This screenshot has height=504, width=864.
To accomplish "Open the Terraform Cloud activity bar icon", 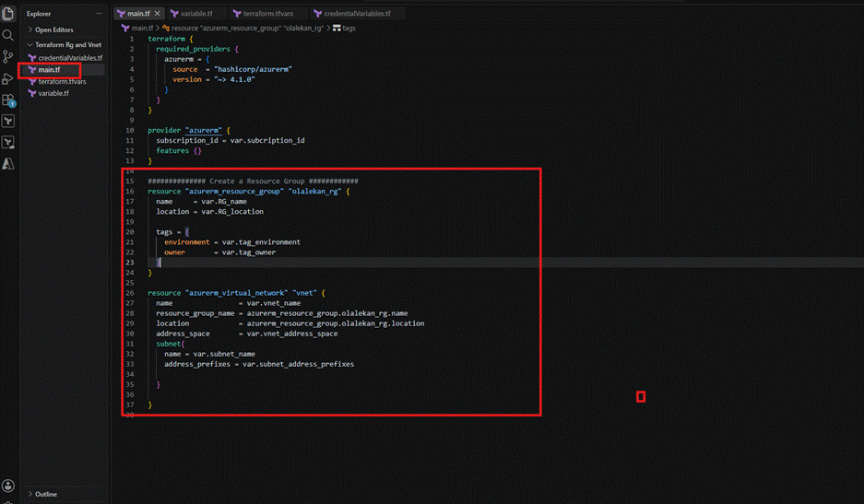I will coord(7,143).
